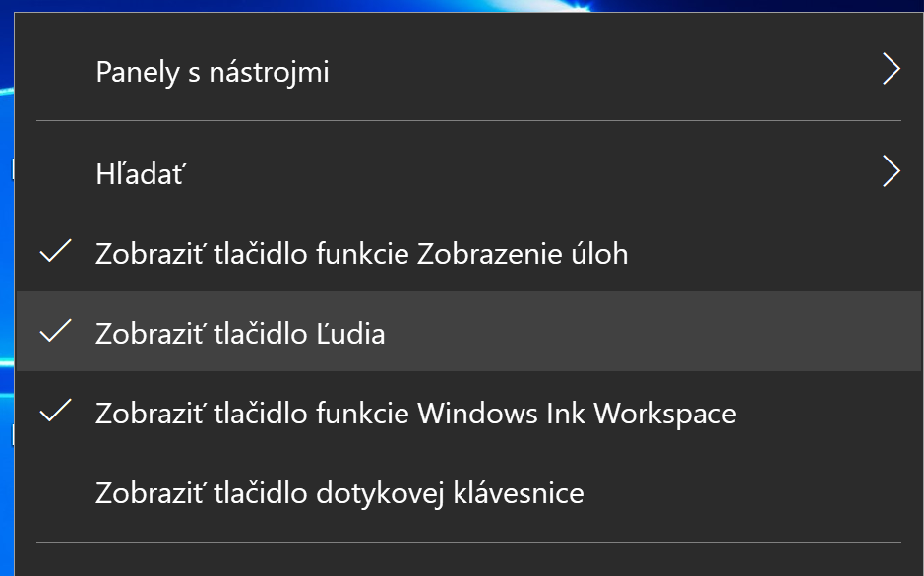Screen dimensions: 924x576
Task: Open the Panely s nástrojmi submenu
Action: click(x=467, y=71)
